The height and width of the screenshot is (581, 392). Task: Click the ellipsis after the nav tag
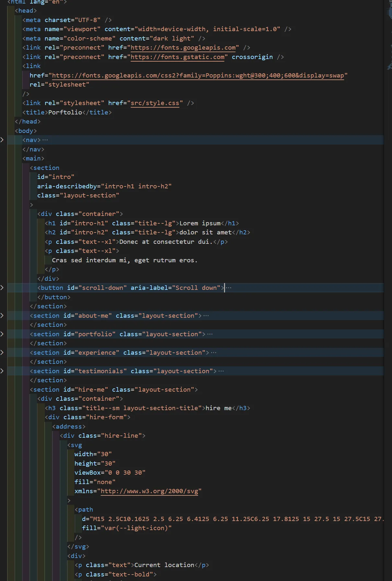45,140
